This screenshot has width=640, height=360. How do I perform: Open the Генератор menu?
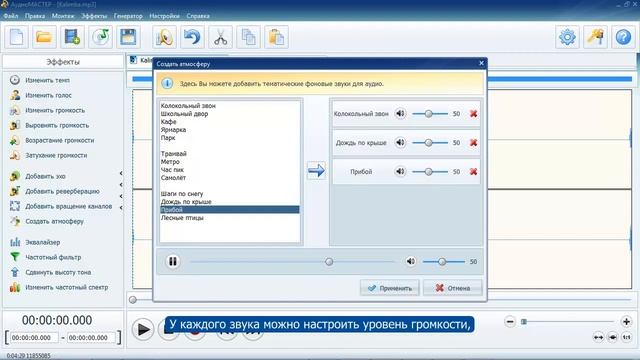pyautogui.click(x=128, y=16)
